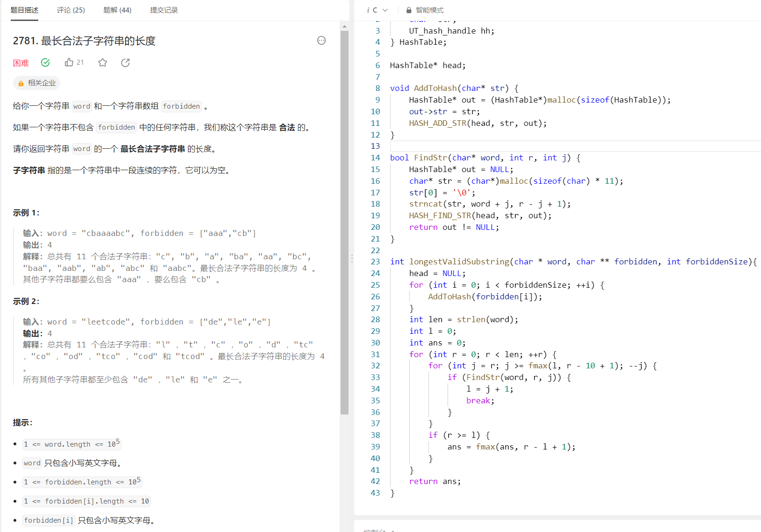Click the constraint '1 <= word.length <= 10^5'
Screen dimensions: 761x532
click(x=72, y=443)
